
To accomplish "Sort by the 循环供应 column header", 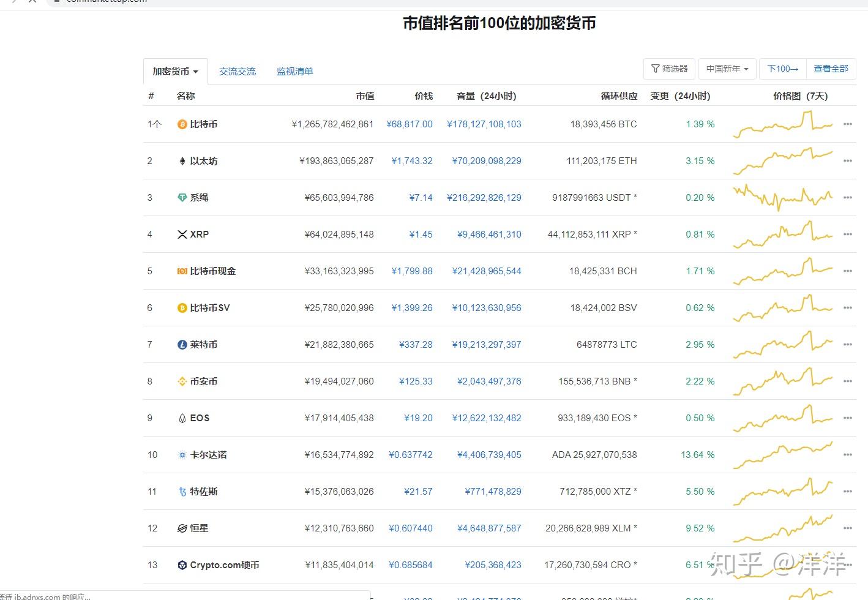I will [619, 96].
